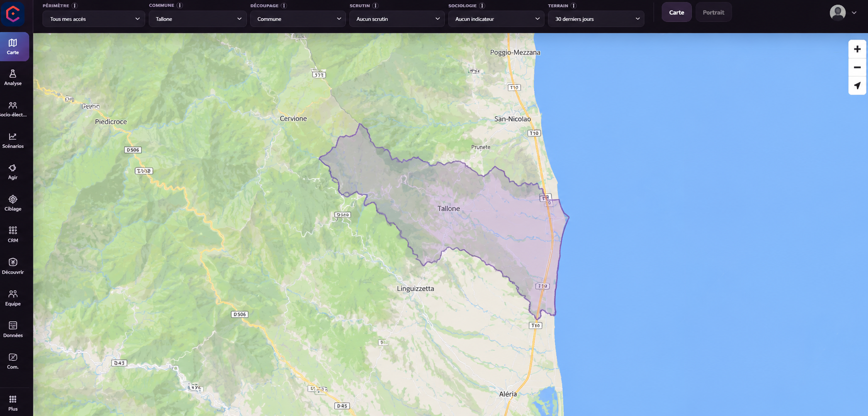The width and height of the screenshot is (868, 416).
Task: Expand the Périmètre dropdown 'Tous mes accès'
Action: pos(94,19)
